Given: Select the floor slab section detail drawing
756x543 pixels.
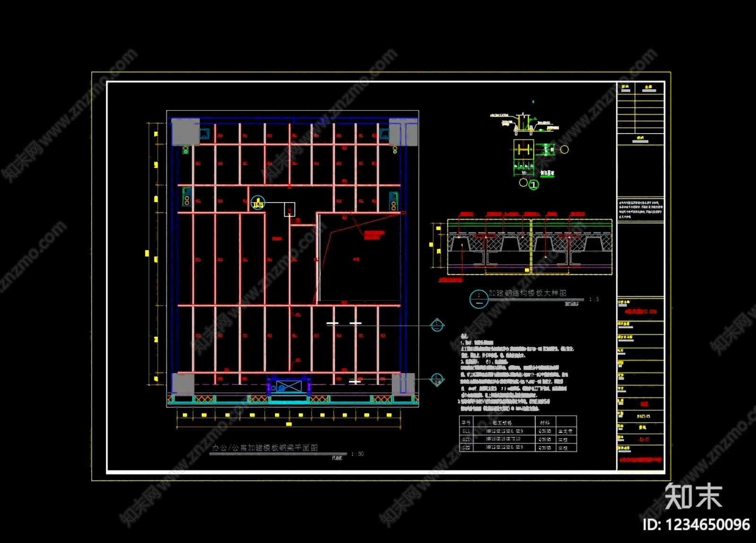Looking at the screenshot, I should click(530, 247).
